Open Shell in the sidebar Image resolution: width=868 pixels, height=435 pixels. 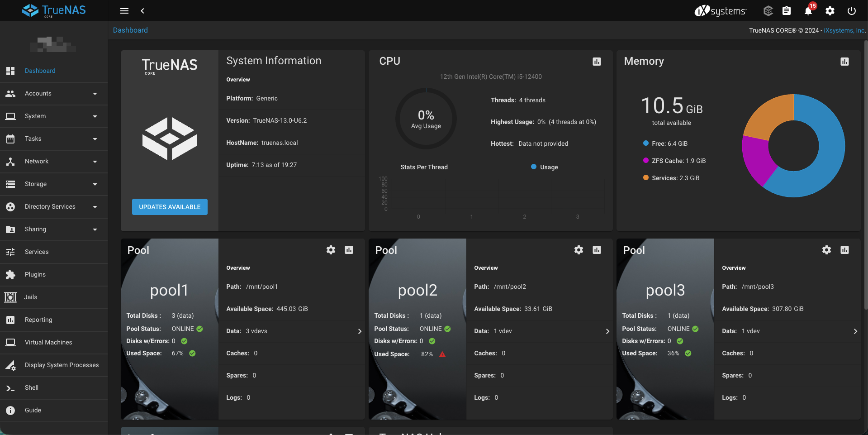(x=54, y=388)
